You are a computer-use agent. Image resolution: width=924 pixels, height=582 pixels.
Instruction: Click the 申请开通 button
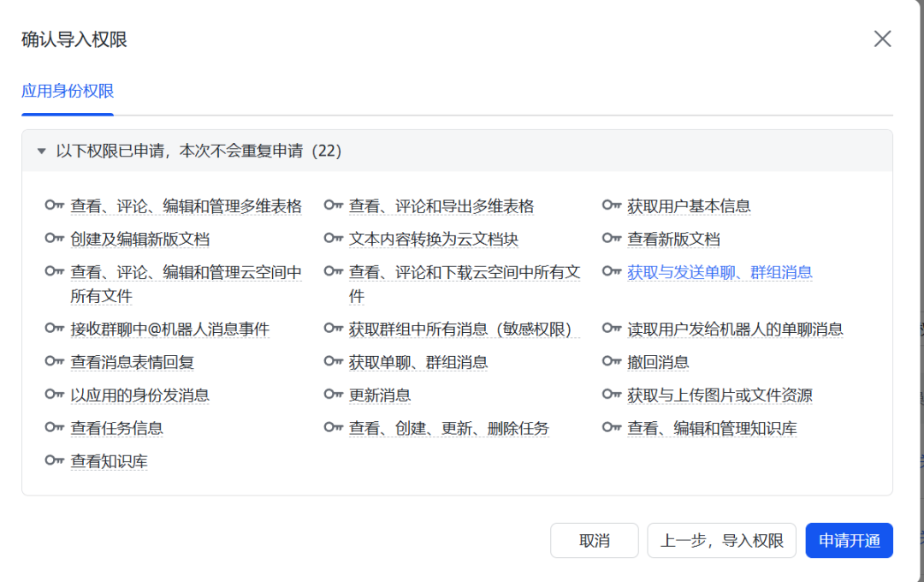pos(850,540)
